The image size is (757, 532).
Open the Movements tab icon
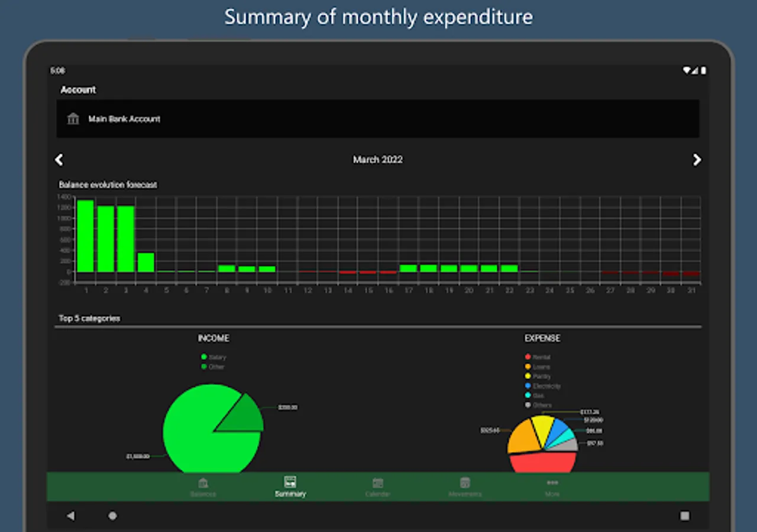click(465, 482)
